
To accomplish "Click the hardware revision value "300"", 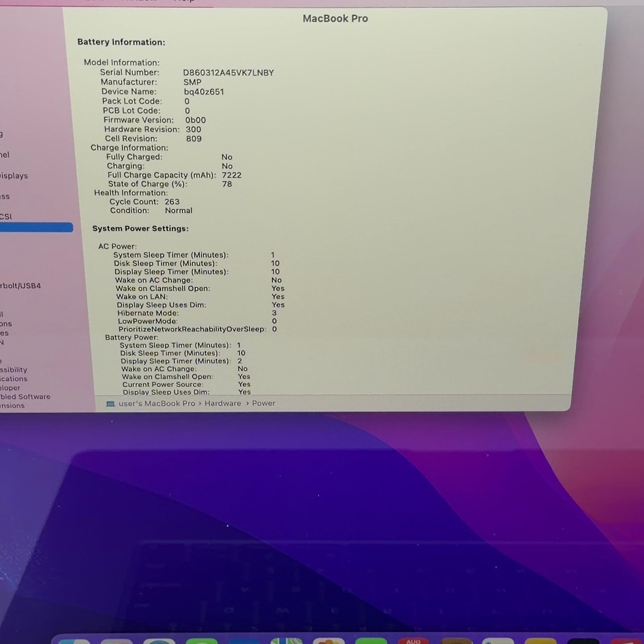I will coord(193,130).
